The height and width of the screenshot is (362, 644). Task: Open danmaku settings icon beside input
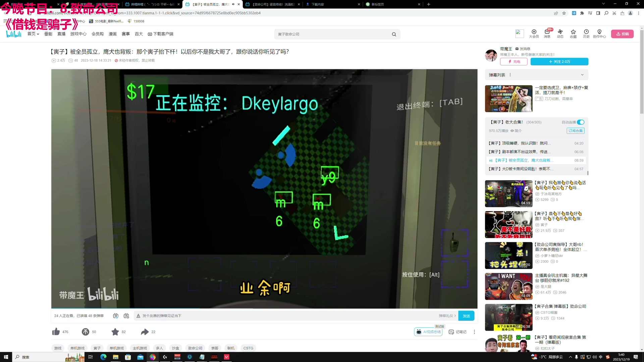pos(126,316)
